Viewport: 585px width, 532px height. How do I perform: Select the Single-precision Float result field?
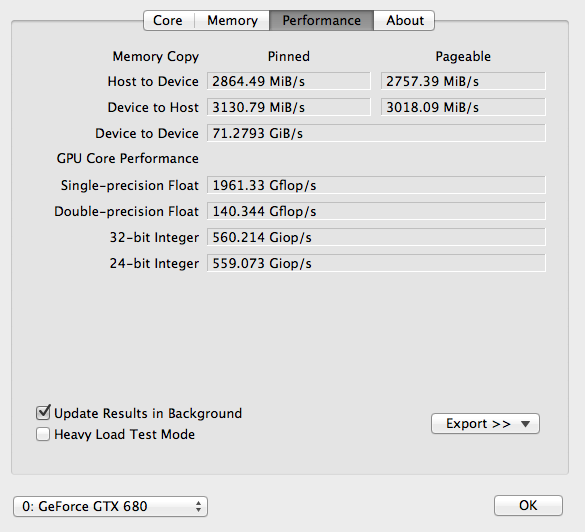pyautogui.click(x=376, y=185)
